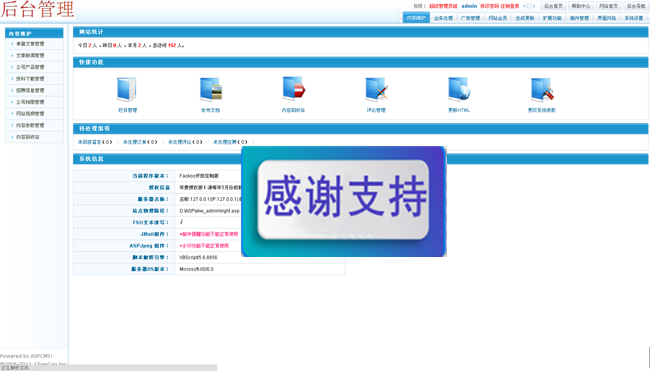650x371 pixels.
Task: Click the small right arrow before 后台首页
Action: (x=534, y=6)
